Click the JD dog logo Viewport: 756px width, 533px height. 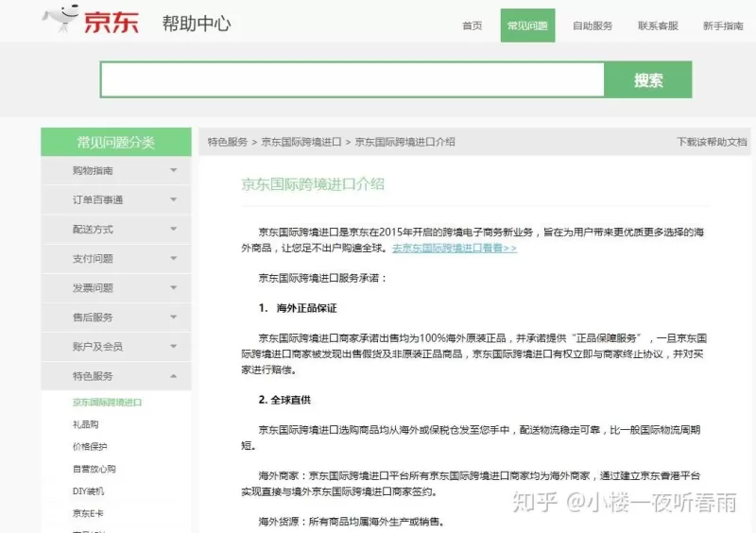[x=60, y=18]
